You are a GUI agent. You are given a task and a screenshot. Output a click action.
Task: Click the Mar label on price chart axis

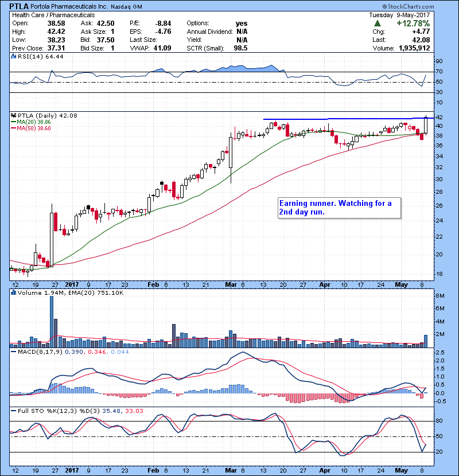(231, 285)
